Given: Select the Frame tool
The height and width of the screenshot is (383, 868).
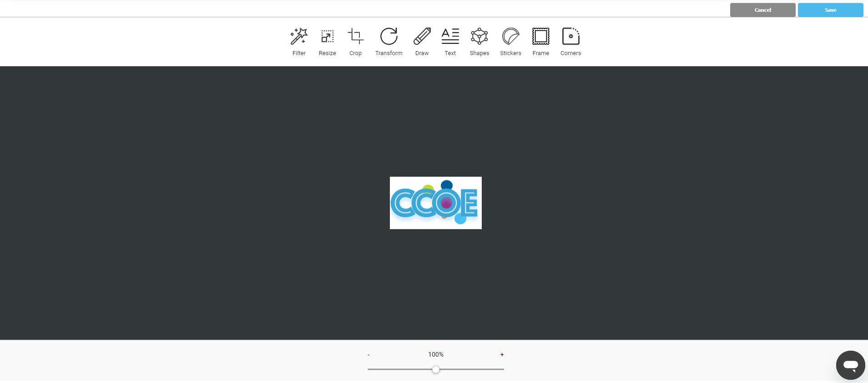Looking at the screenshot, I should point(540,41).
